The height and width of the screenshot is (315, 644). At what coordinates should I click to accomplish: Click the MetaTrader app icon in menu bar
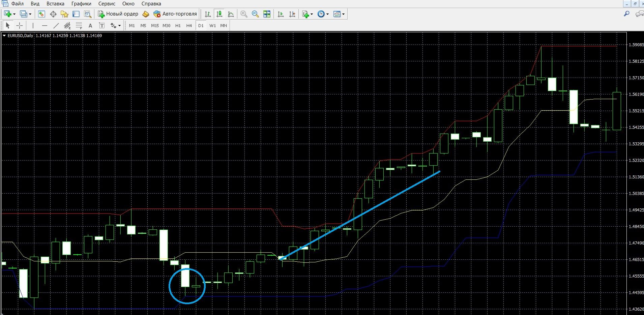tap(4, 4)
